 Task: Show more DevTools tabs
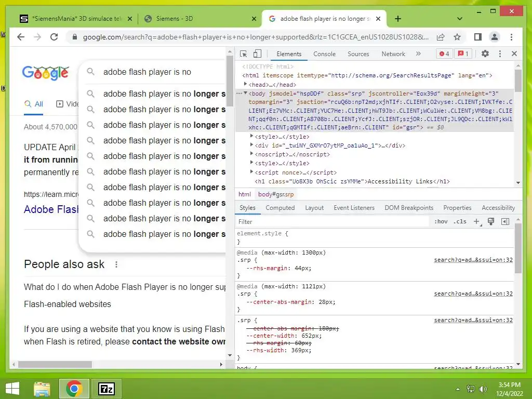(418, 54)
